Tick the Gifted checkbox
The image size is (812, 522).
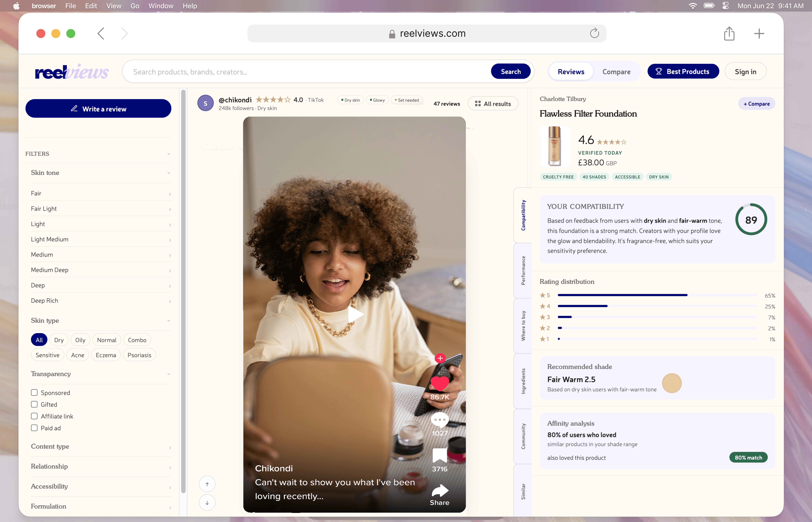click(x=34, y=404)
